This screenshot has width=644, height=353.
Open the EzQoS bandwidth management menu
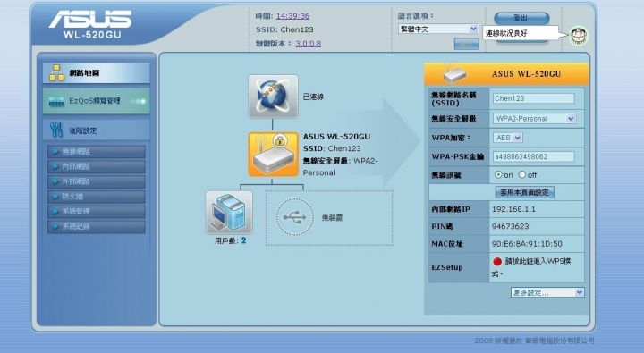click(96, 101)
